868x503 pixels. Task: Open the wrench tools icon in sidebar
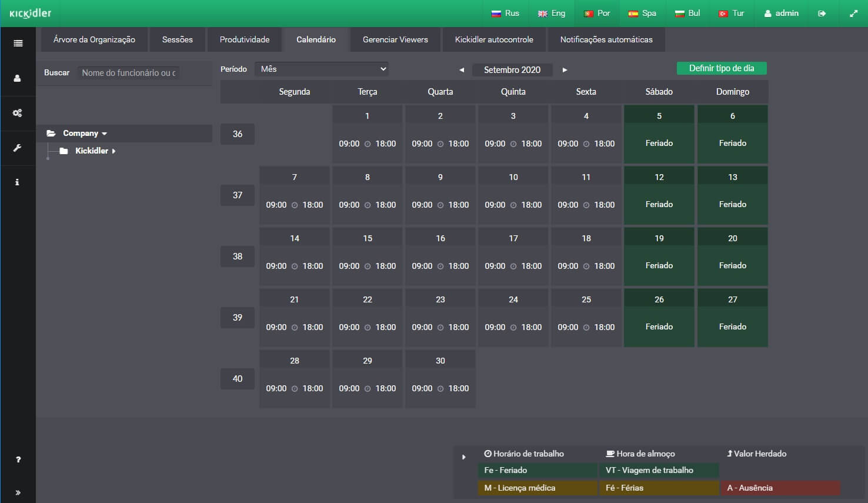tap(18, 148)
